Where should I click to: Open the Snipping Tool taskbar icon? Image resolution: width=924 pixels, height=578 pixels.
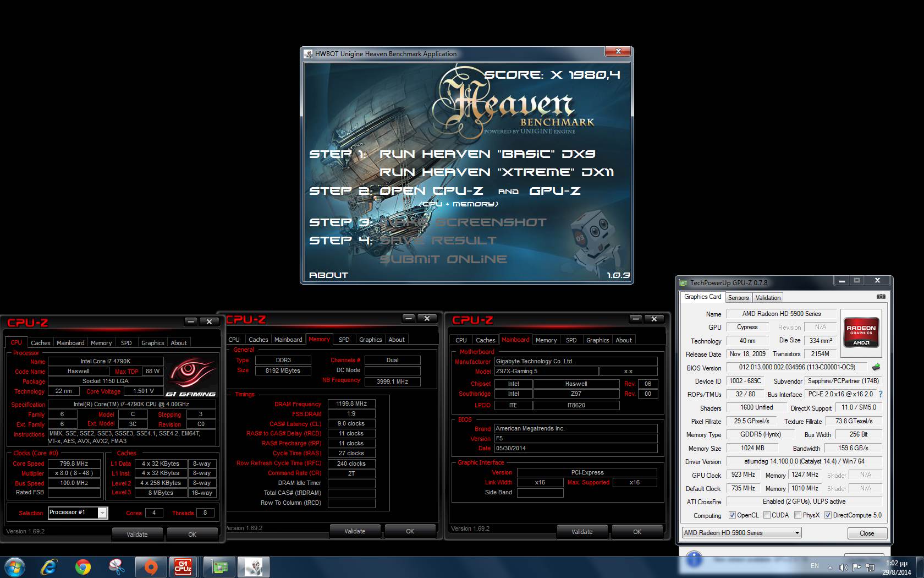pyautogui.click(x=117, y=567)
